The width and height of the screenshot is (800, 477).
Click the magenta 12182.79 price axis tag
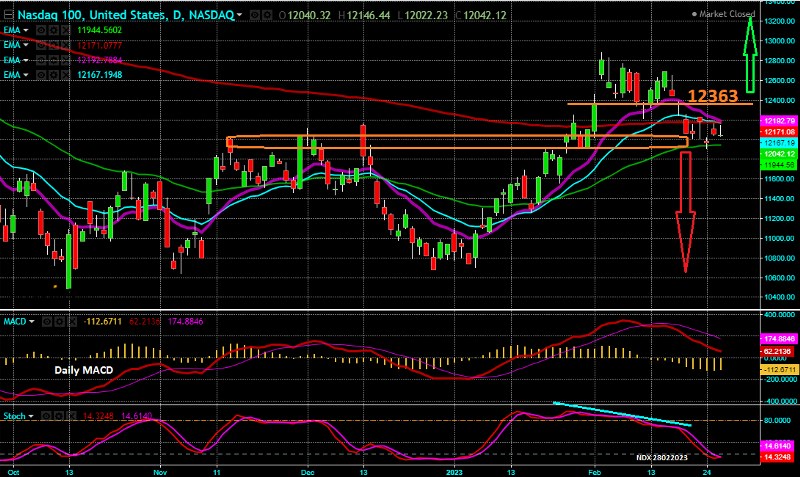[x=779, y=121]
